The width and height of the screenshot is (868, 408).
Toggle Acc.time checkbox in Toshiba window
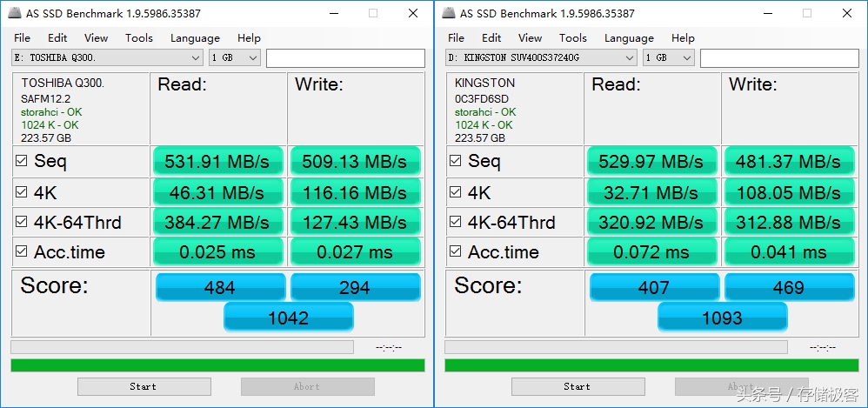(x=21, y=251)
